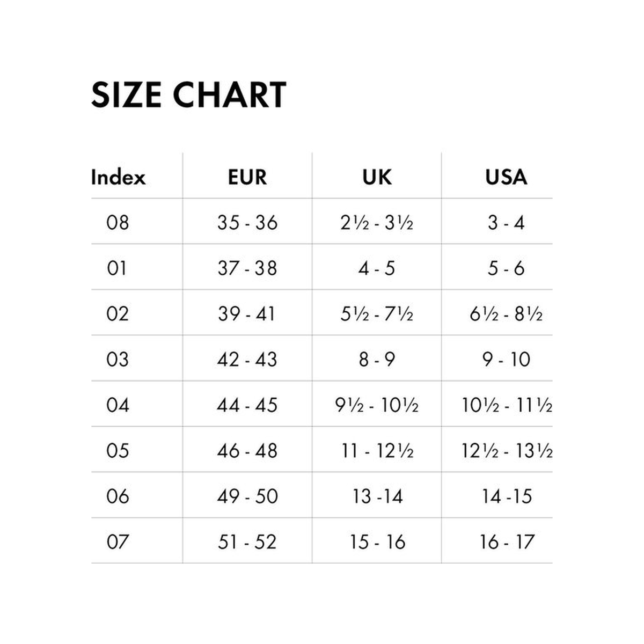Click index 02 row label
The image size is (644, 644).
point(118,313)
